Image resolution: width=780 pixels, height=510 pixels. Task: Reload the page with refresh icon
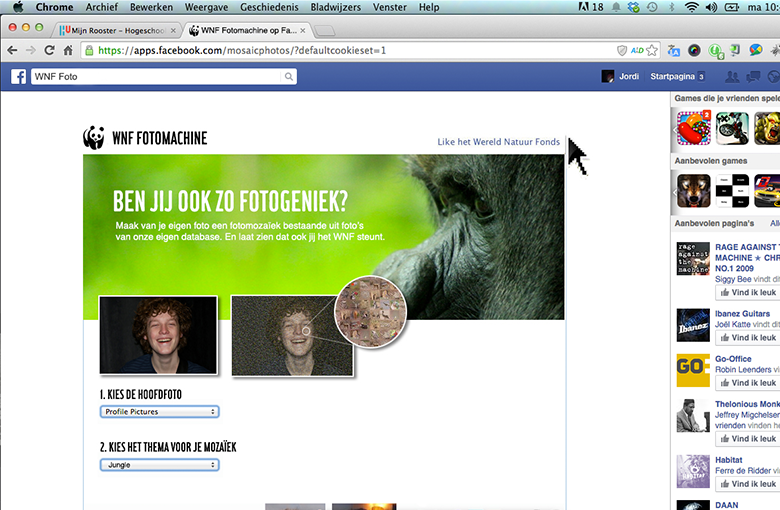pyautogui.click(x=49, y=50)
